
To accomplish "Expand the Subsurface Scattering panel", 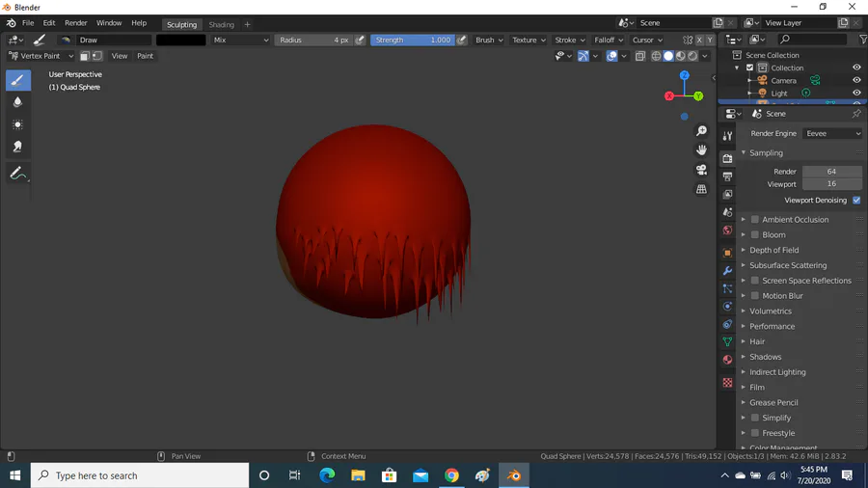I will [788, 265].
